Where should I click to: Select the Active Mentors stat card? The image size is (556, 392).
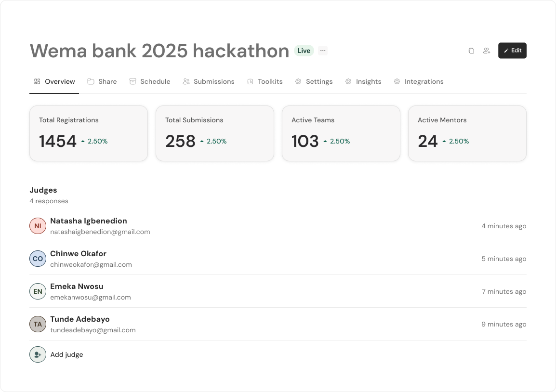point(467,133)
